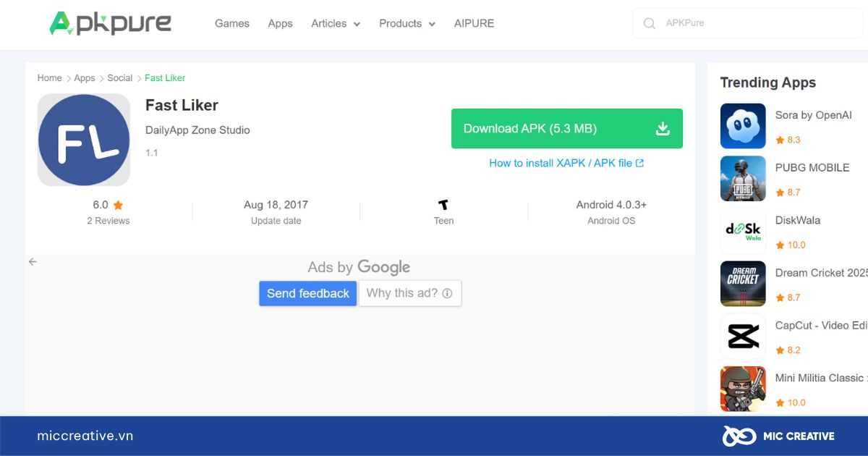Open the Why this ad info icon
The height and width of the screenshot is (456, 868).
pos(448,293)
